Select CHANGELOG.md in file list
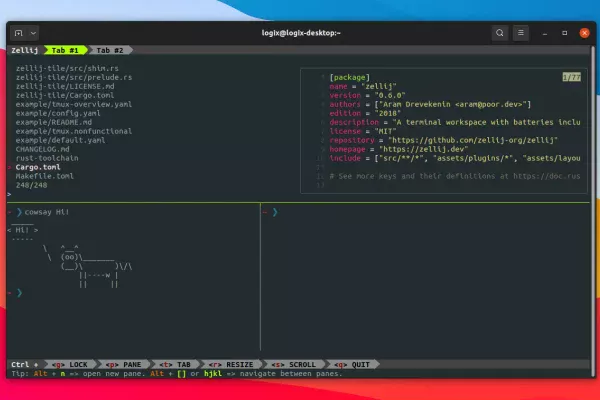Screen dimensions: 600x400 [x=42, y=149]
